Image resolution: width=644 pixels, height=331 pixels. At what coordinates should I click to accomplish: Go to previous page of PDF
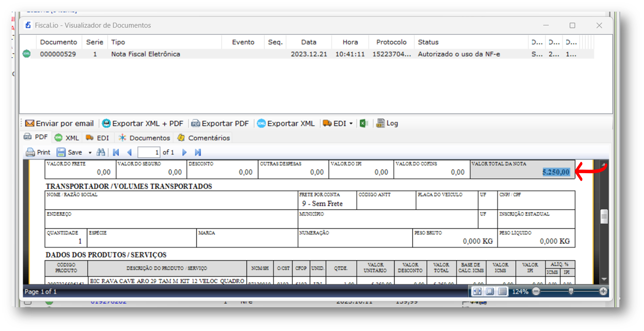point(129,152)
